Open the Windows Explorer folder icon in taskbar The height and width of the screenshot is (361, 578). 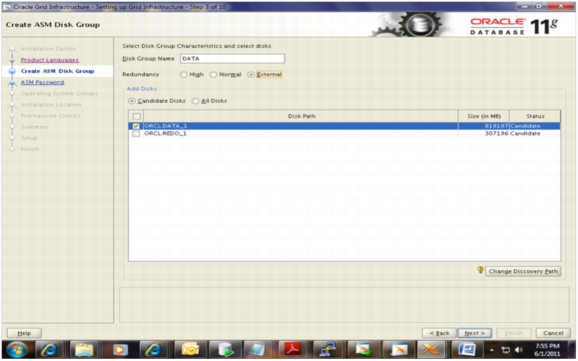pos(84,349)
